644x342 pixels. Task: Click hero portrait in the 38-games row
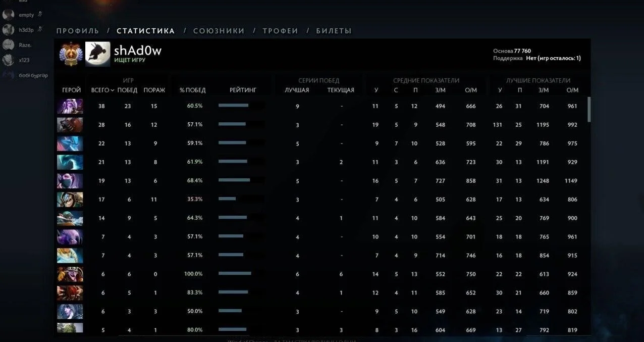click(70, 106)
